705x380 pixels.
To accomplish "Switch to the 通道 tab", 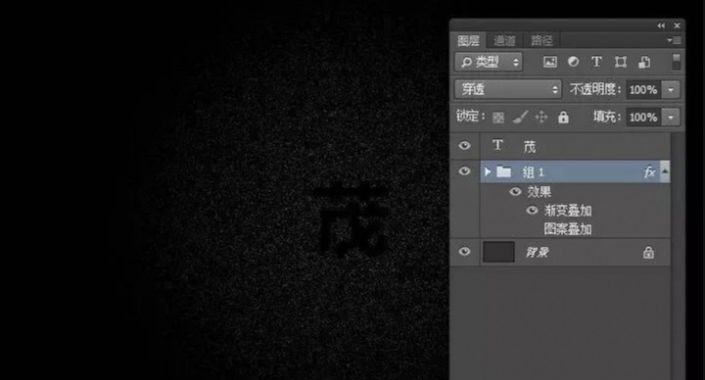I will [x=504, y=41].
